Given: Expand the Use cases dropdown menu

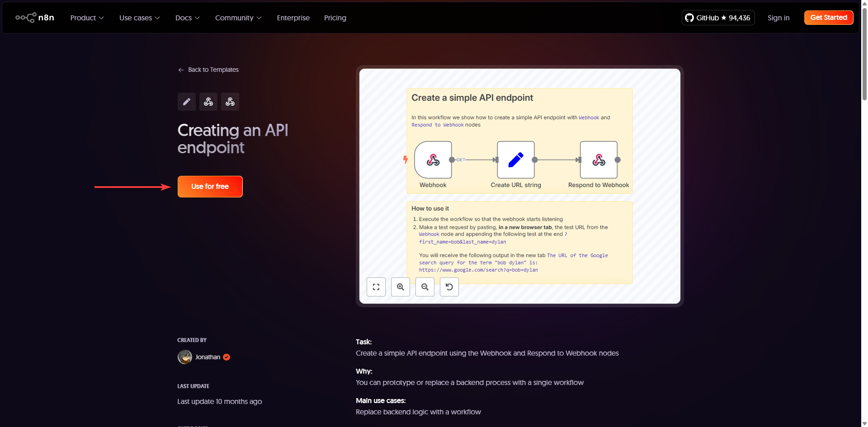Looking at the screenshot, I should click(x=140, y=18).
